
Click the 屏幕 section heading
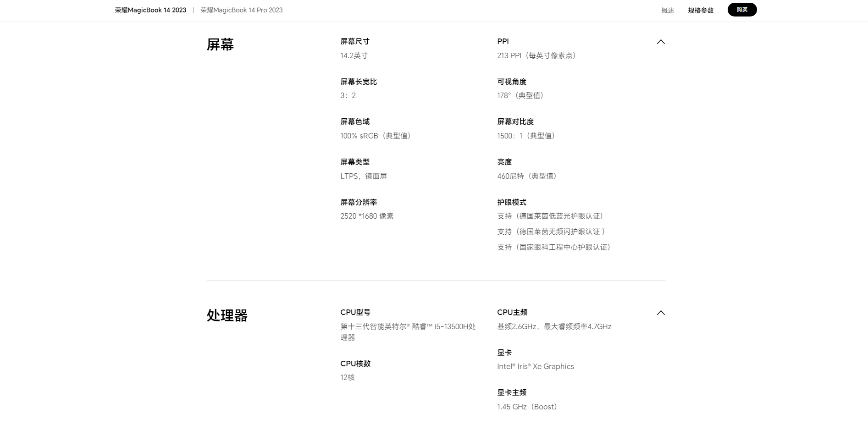[220, 44]
